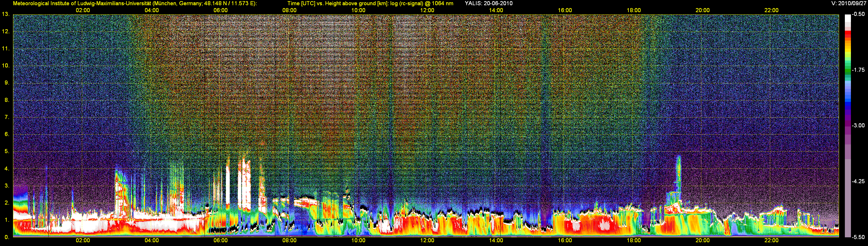Select the 22:00 marker on the top axis

(771, 10)
